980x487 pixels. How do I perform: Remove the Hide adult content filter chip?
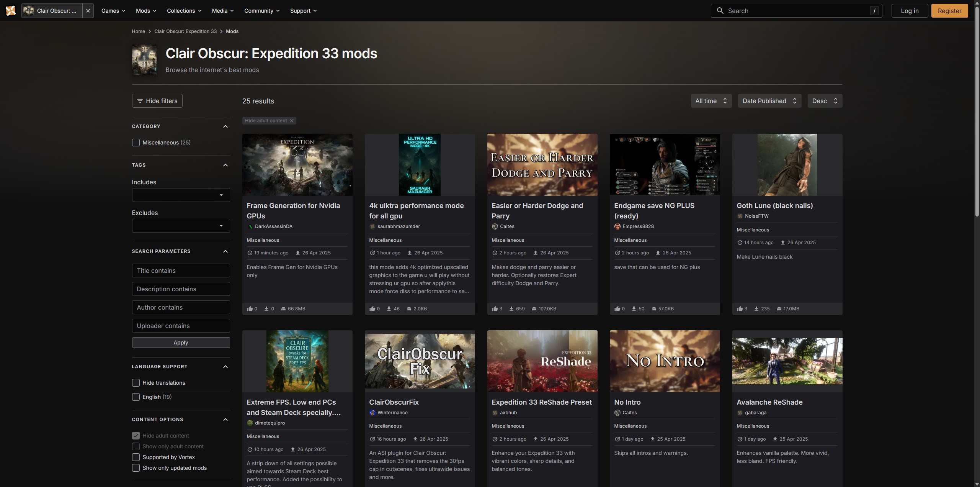[292, 120]
